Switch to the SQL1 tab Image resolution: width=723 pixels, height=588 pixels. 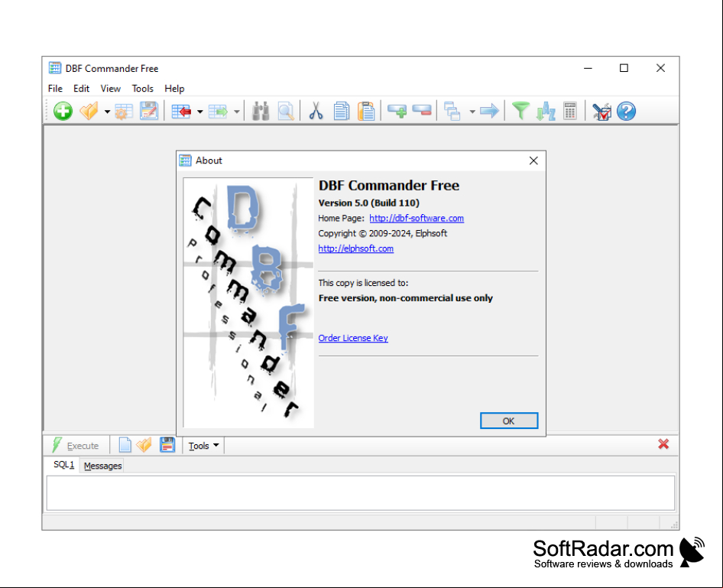click(63, 465)
